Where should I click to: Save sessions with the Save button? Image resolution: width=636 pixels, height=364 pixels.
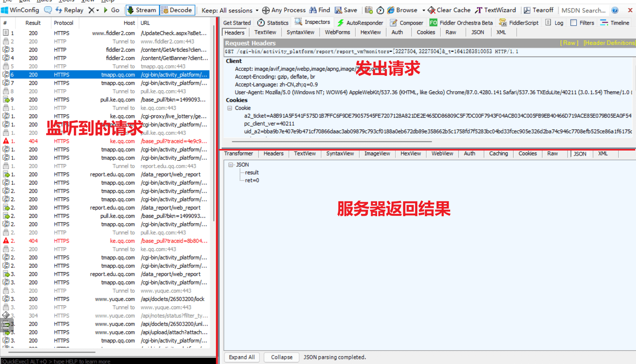346,10
